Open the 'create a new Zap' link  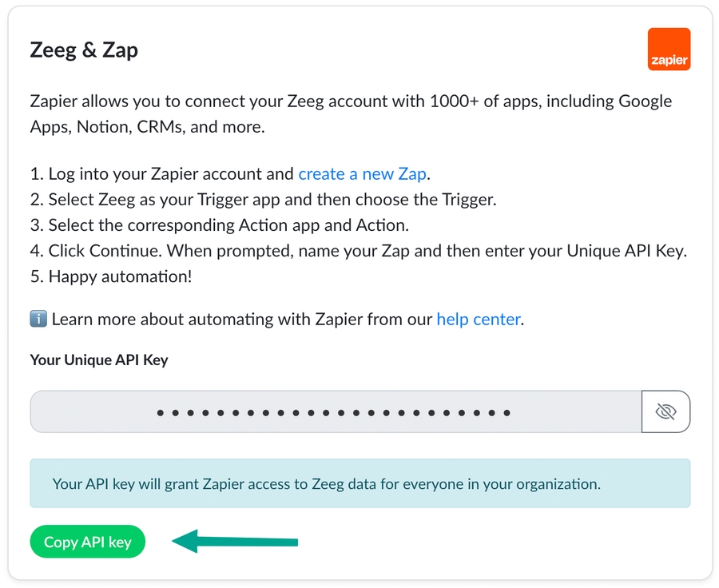click(x=363, y=173)
